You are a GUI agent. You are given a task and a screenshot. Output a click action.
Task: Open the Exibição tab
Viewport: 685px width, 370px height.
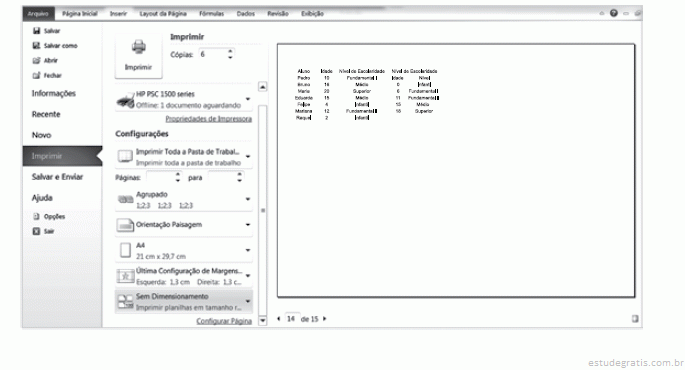tap(312, 14)
